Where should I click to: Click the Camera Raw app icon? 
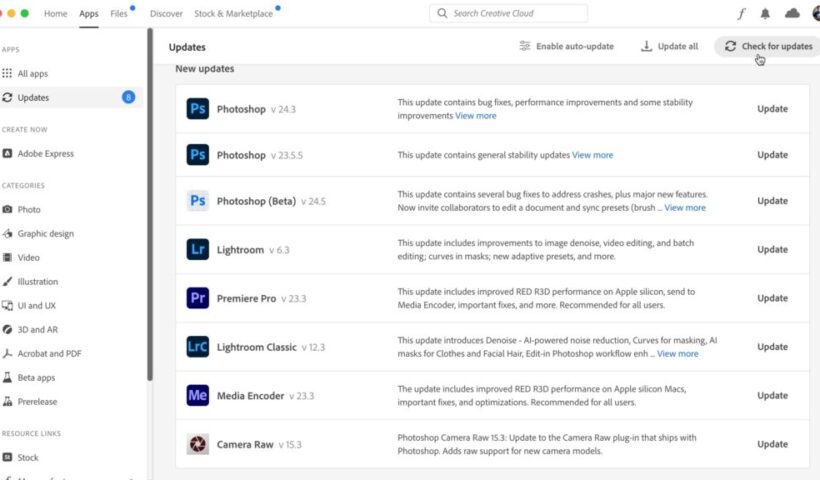198,444
